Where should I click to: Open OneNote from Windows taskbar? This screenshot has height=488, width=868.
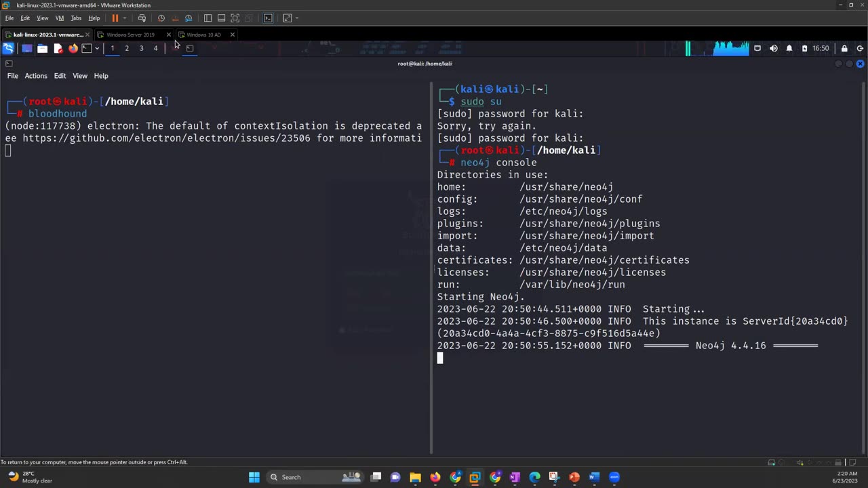pos(515,477)
